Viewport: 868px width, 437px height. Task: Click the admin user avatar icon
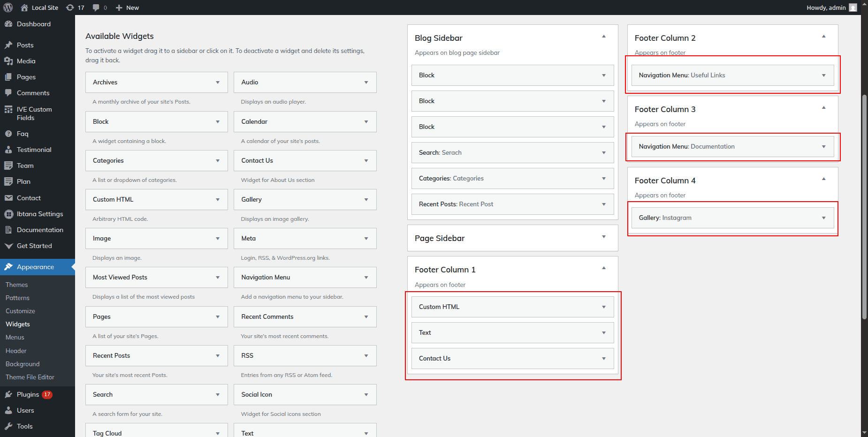pyautogui.click(x=853, y=8)
